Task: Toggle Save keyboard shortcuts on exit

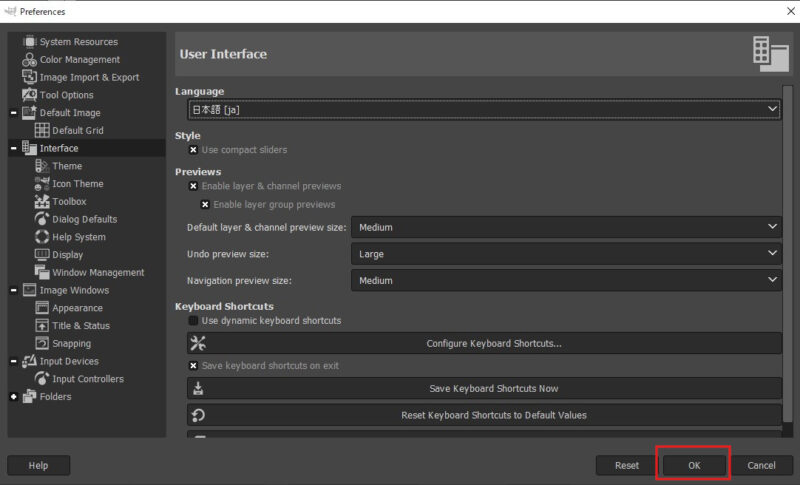Action: [x=193, y=366]
